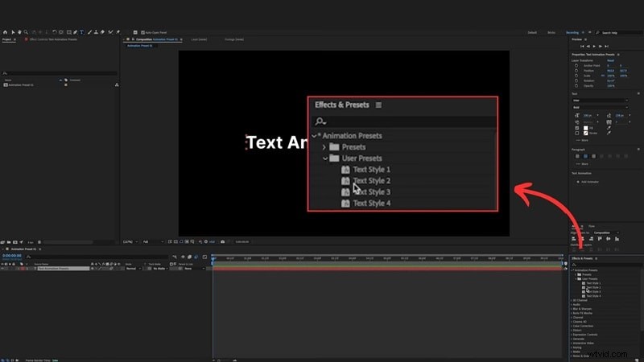Select the Default workspace
The height and width of the screenshot is (362, 644).
(x=532, y=32)
